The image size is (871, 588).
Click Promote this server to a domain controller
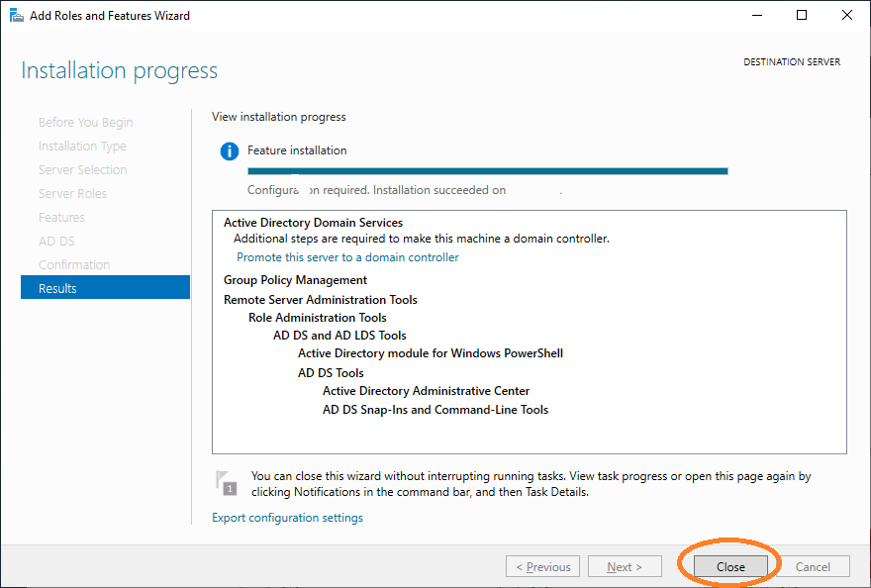pyautogui.click(x=347, y=256)
